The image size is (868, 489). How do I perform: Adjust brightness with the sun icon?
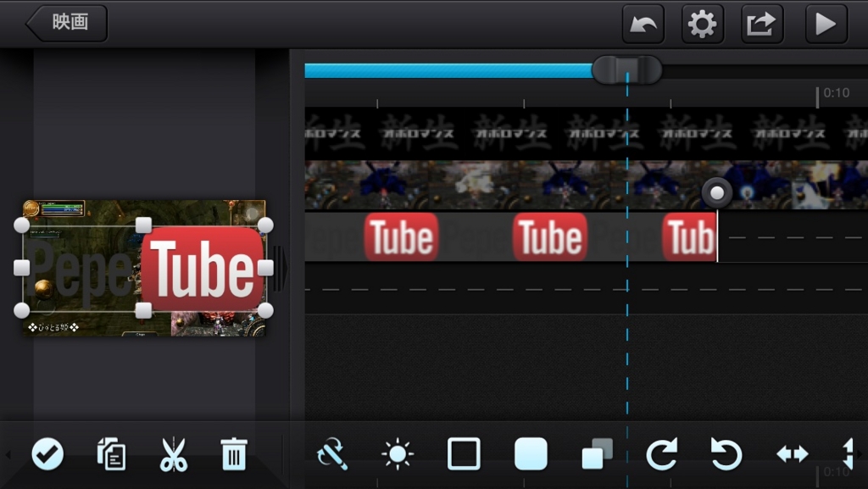click(398, 454)
